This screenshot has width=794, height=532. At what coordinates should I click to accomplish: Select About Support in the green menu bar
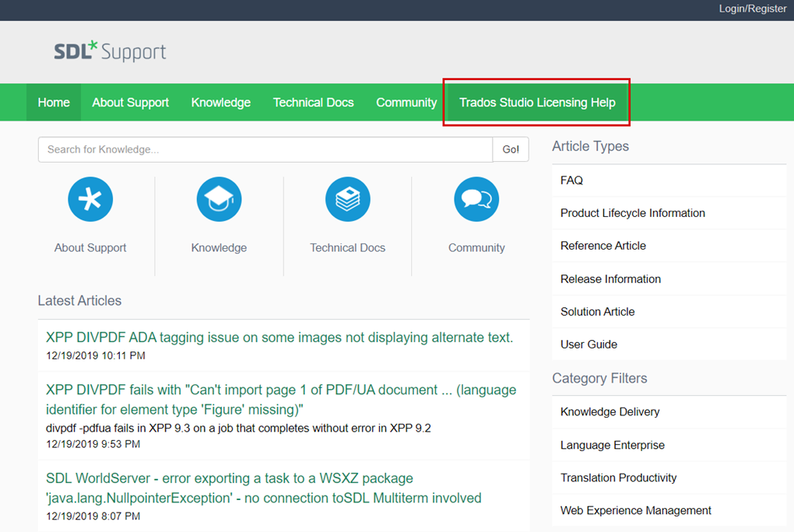pyautogui.click(x=130, y=102)
